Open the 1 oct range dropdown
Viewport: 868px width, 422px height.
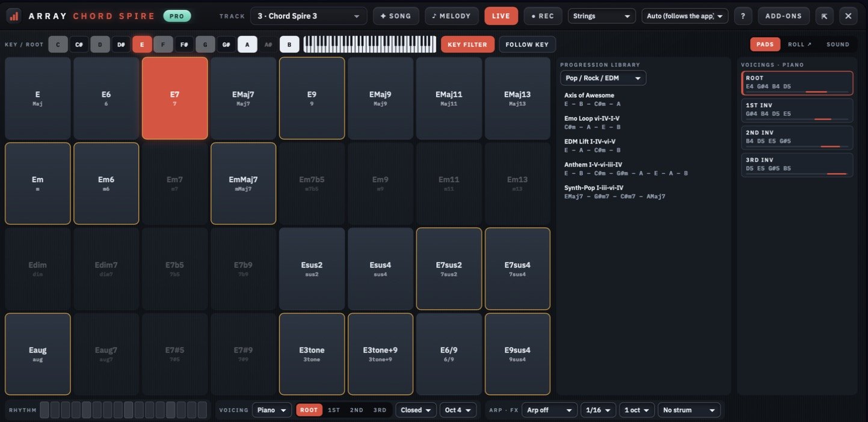637,410
